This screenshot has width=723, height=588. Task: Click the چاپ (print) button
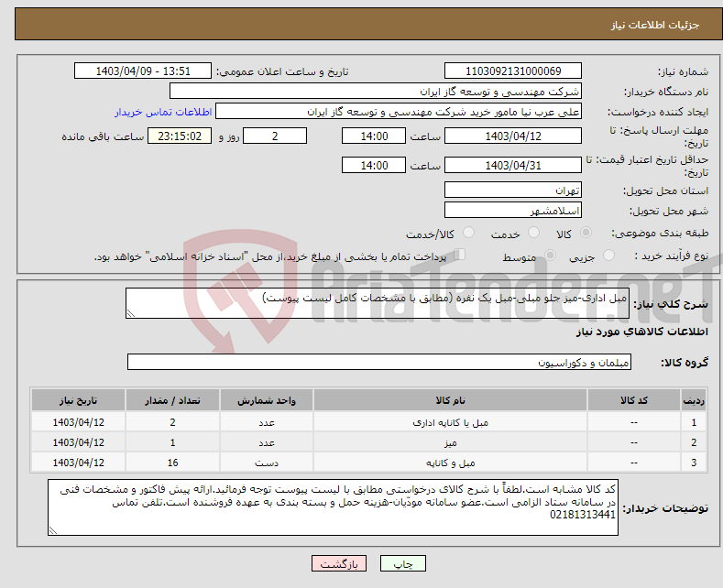coord(402,563)
